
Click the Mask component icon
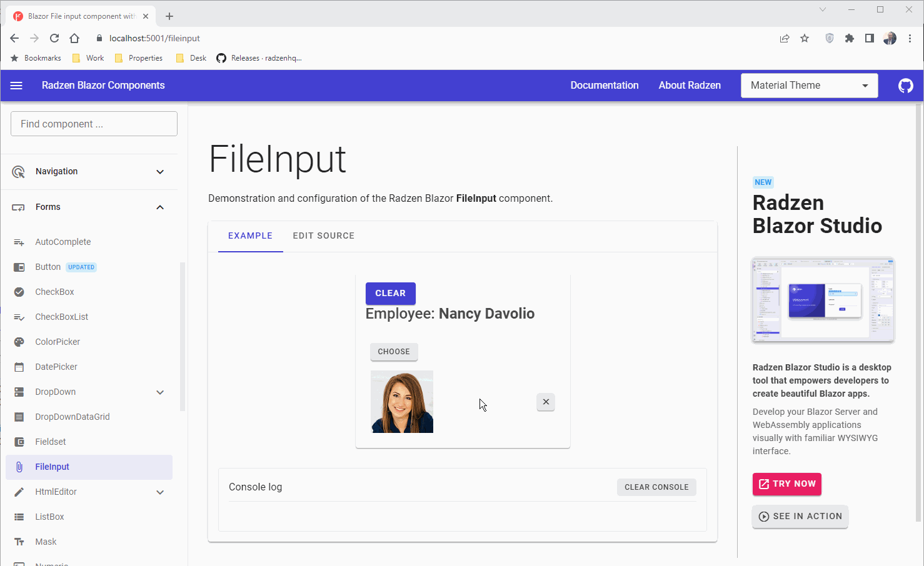[x=19, y=542]
